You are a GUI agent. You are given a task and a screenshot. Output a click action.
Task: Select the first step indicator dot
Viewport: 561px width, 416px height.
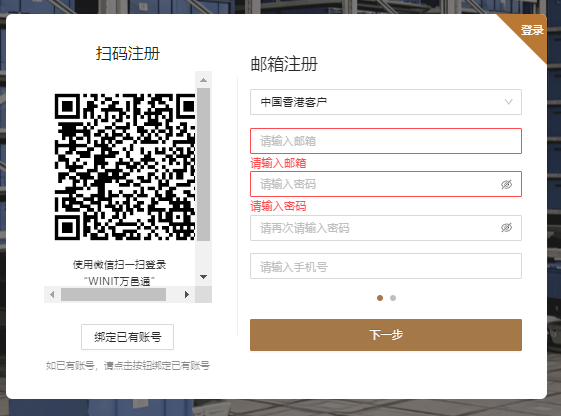(x=380, y=298)
